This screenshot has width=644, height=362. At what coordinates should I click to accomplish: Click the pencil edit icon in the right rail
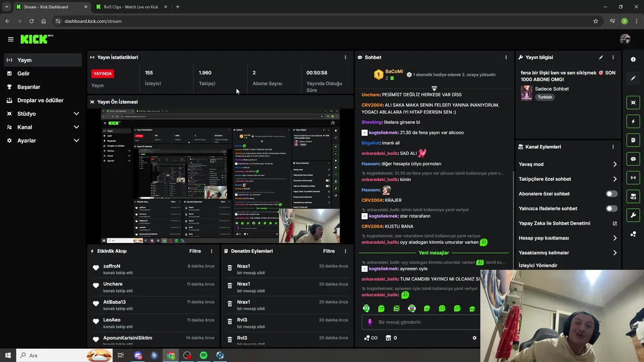[x=633, y=78]
